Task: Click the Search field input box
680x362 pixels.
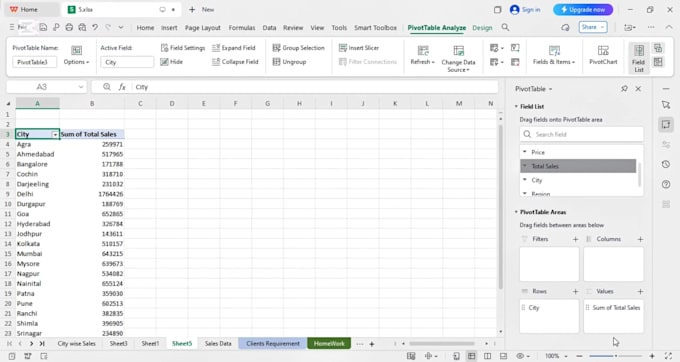Action: (x=582, y=134)
